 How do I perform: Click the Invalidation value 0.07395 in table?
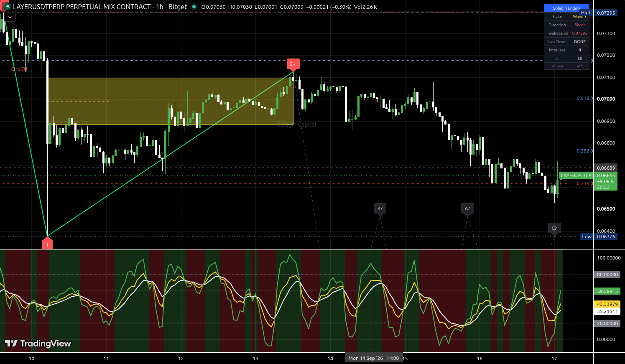(580, 33)
